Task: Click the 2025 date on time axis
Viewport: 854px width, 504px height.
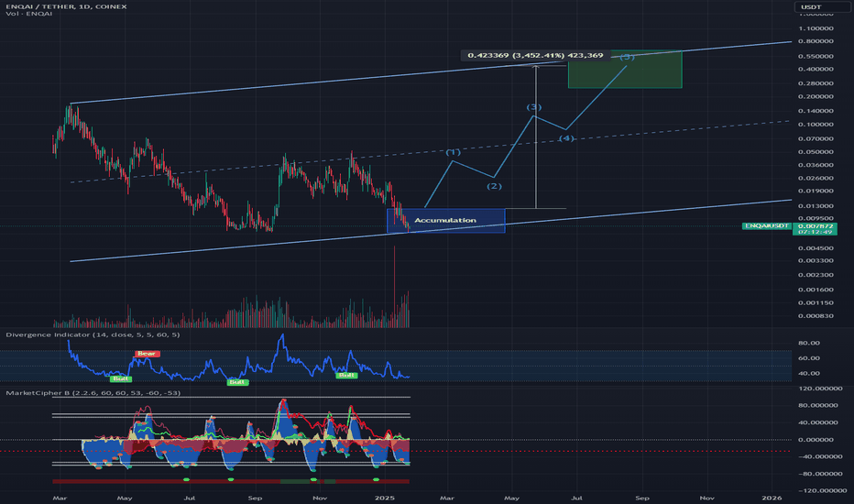Action: point(385,498)
